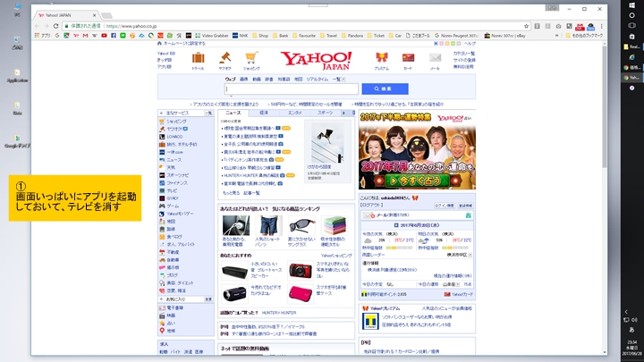Click the camera extension icon in toolbar
This screenshot has width=644, height=362.
558,26
